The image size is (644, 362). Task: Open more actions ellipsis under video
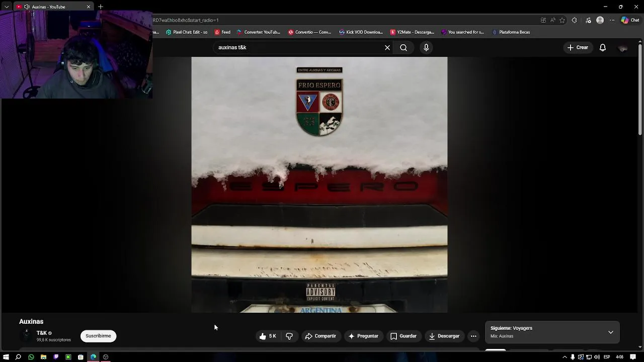(x=473, y=336)
